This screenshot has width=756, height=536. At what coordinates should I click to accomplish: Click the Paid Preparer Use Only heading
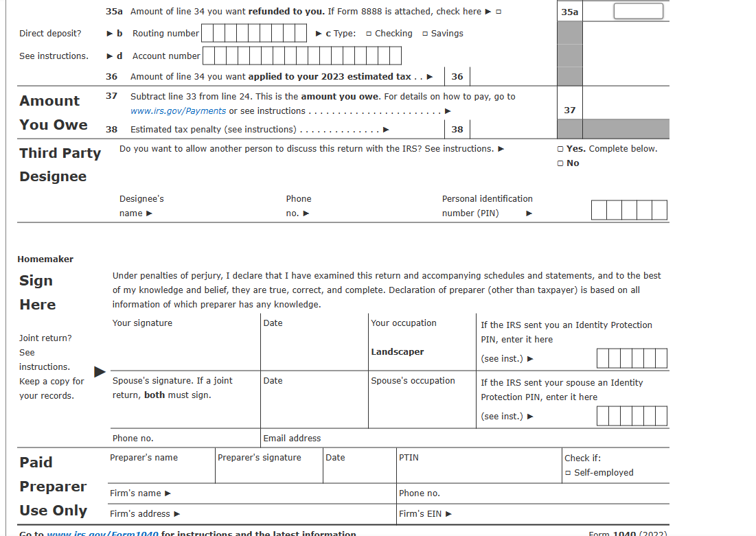click(x=54, y=487)
